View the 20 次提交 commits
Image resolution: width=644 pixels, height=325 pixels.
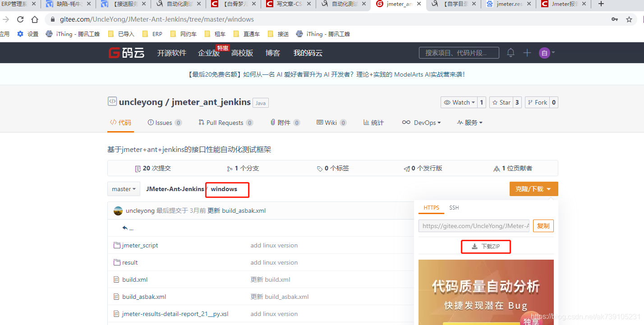pyautogui.click(x=153, y=168)
